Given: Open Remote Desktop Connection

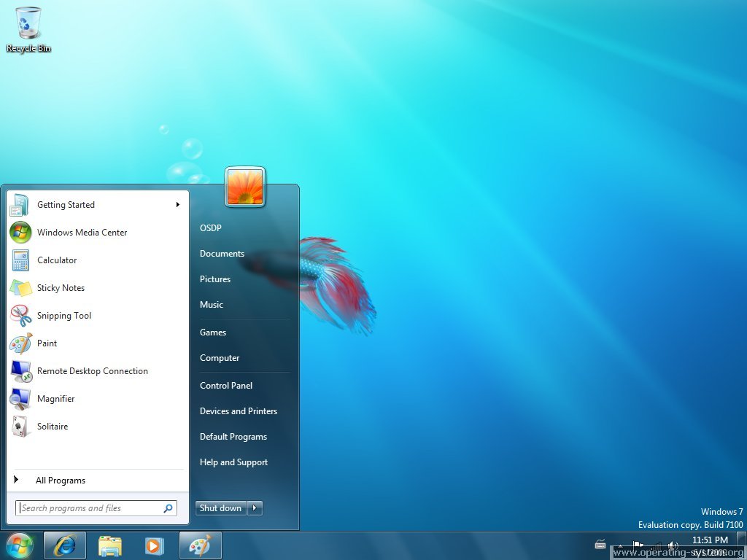Looking at the screenshot, I should pos(93,370).
